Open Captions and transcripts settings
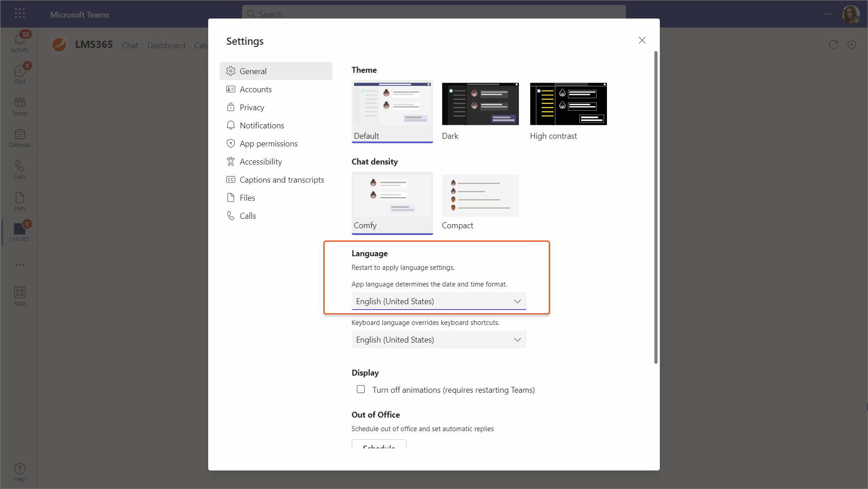 (281, 179)
